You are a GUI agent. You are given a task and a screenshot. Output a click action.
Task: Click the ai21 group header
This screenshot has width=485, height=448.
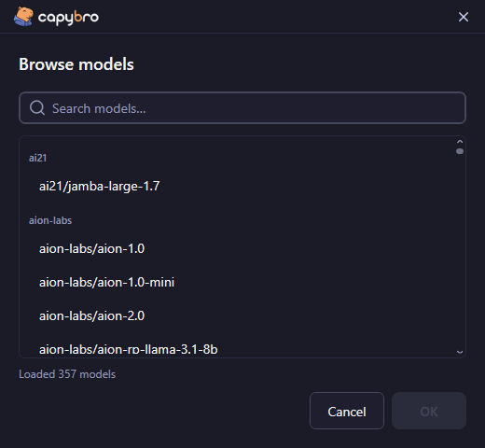click(x=37, y=158)
